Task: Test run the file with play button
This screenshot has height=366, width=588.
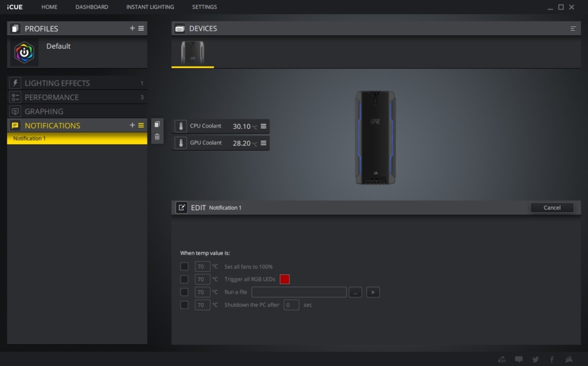Action: click(373, 292)
